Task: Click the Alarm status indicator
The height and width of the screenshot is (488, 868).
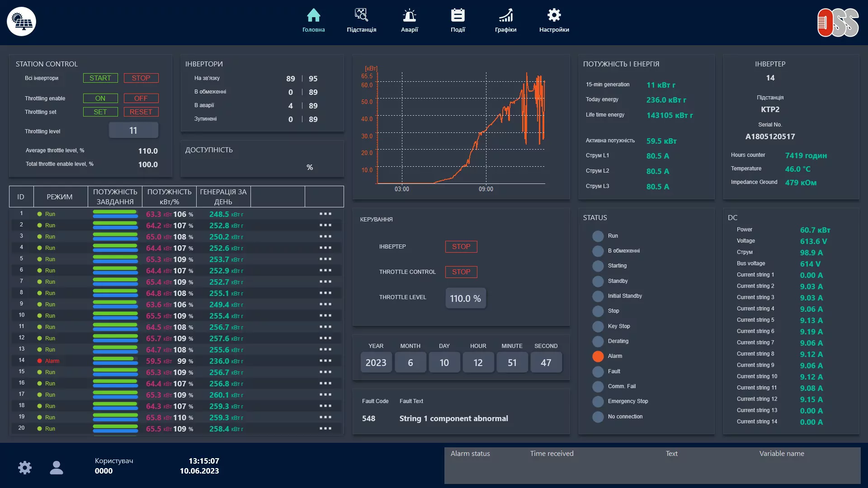Action: point(598,357)
